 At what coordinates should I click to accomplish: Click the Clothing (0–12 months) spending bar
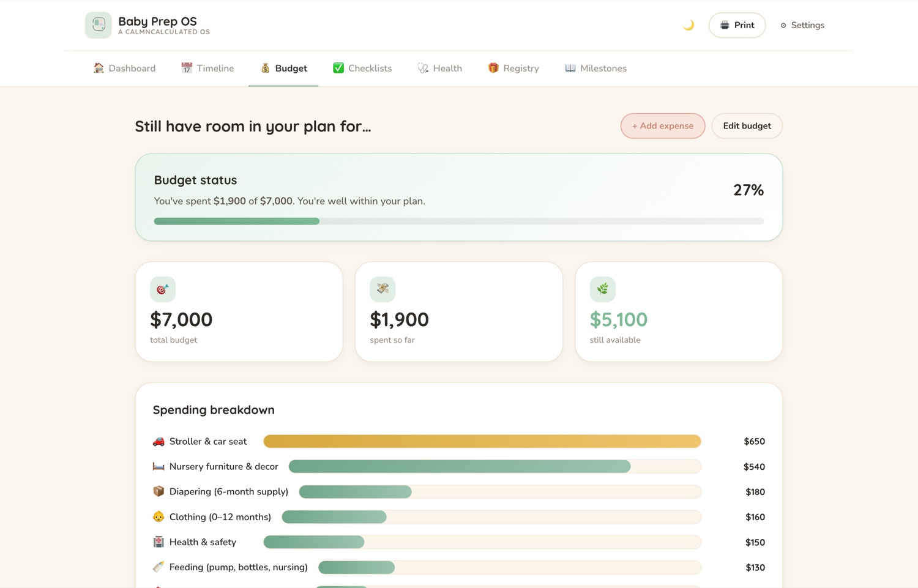point(491,517)
